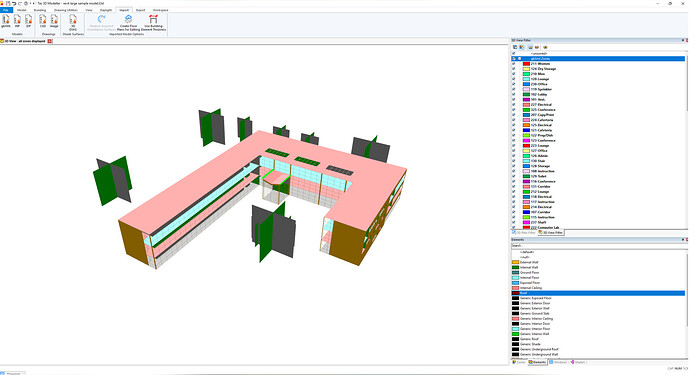Toggle checkbox for 212 Lounge zone
Screen dimensions: 690x375
pos(514,191)
